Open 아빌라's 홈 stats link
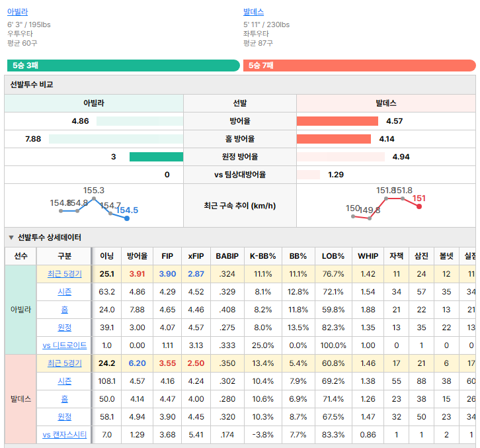 tap(65, 310)
